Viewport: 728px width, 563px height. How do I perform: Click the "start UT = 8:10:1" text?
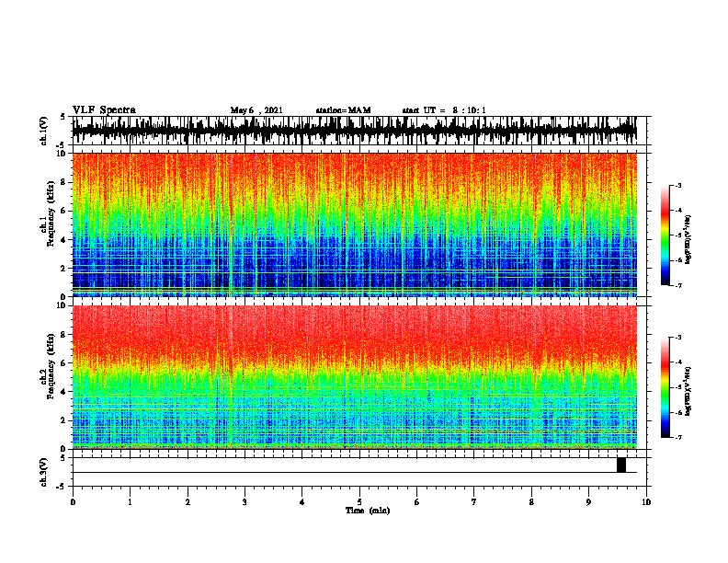click(x=444, y=110)
